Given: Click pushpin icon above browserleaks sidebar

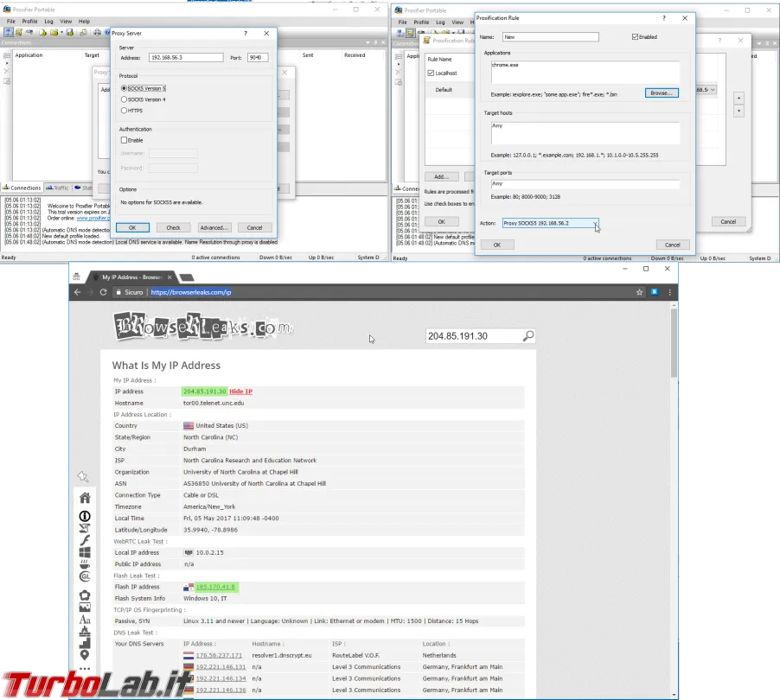Looking at the screenshot, I should coord(83,477).
